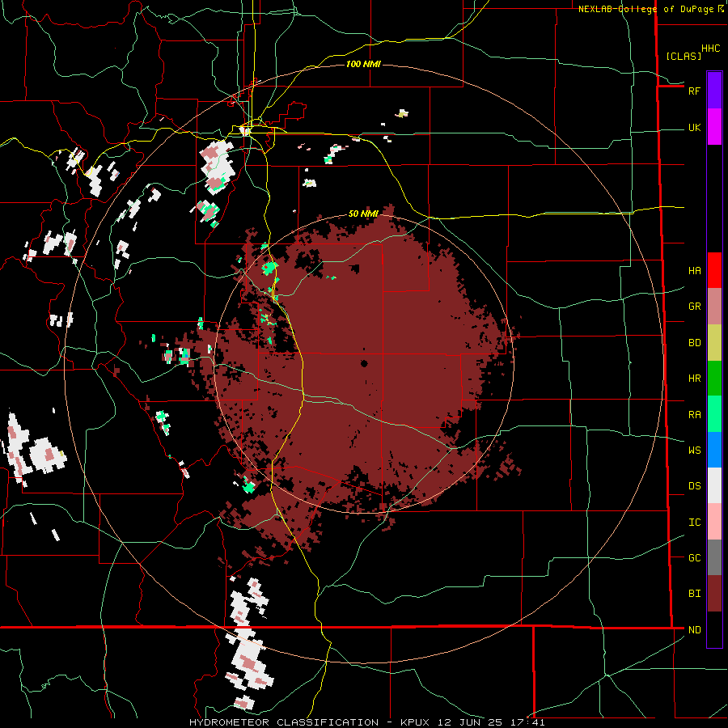The image size is (728, 728).
Task: Click the 'RF' legend label
Action: pos(694,91)
